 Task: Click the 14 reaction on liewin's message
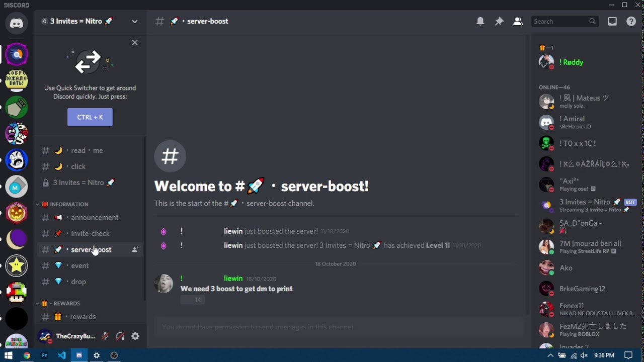tap(193, 300)
